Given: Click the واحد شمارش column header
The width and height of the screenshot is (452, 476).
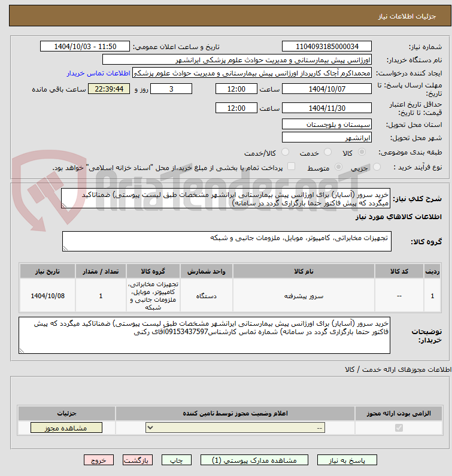Looking at the screenshot, I should [x=207, y=271].
